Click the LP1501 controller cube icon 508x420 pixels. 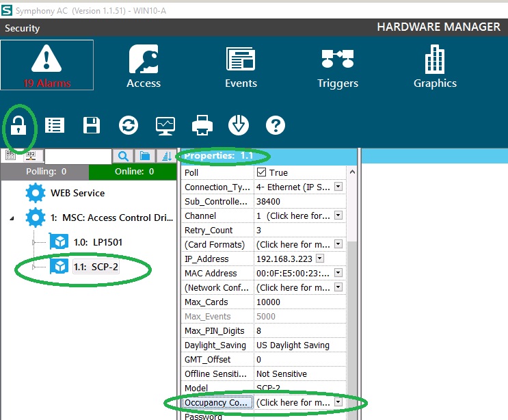[59, 241]
